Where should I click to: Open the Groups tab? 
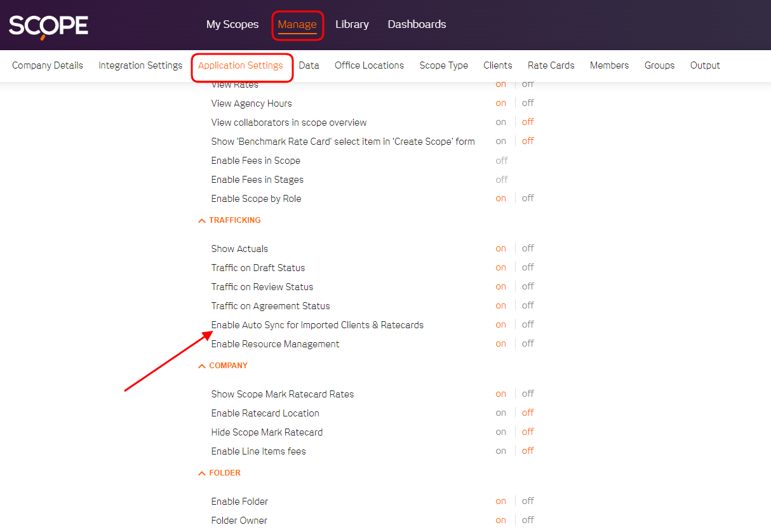coord(660,65)
